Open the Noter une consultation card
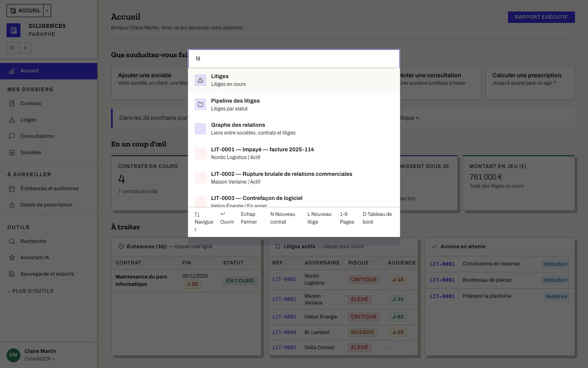The image size is (588, 368). 441,83
